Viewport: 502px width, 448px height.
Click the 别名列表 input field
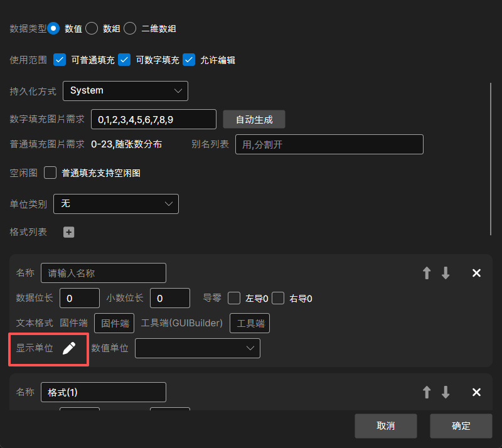tap(329, 144)
